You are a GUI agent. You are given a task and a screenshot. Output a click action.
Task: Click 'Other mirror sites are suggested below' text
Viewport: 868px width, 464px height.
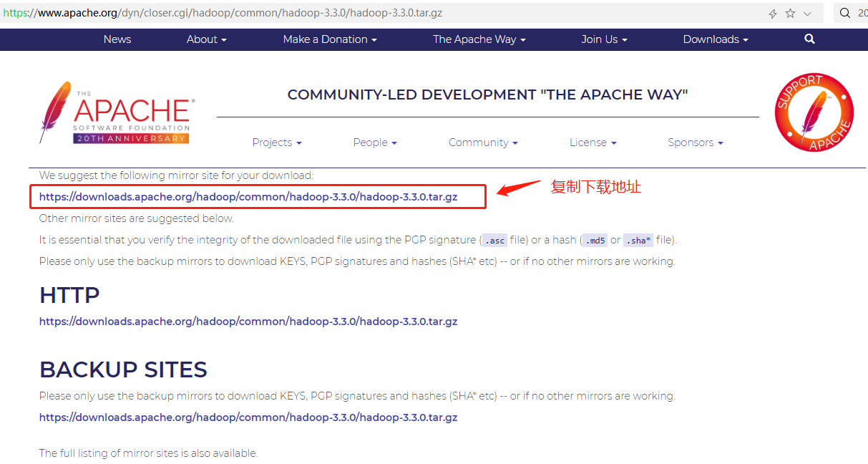tap(137, 218)
